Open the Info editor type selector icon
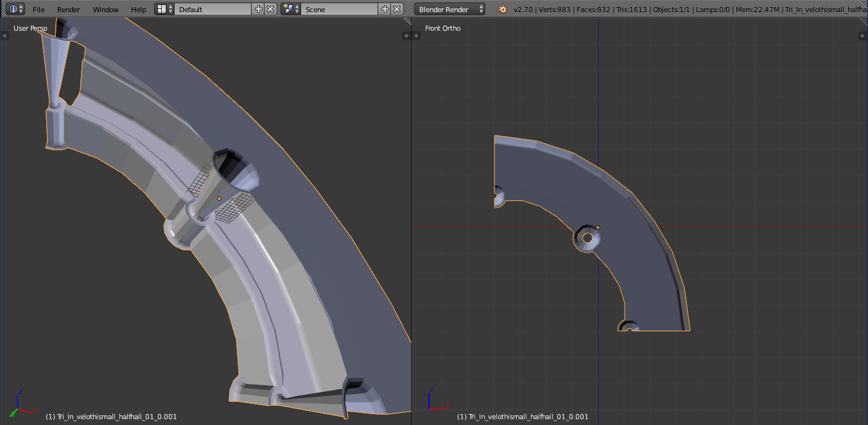The height and width of the screenshot is (425, 868). 15,9
